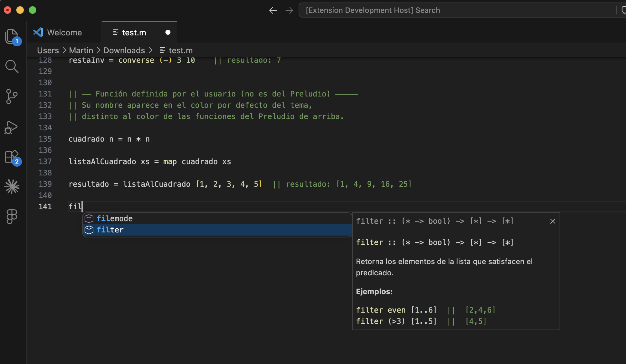Click resultado variable on line 139

pos(89,184)
